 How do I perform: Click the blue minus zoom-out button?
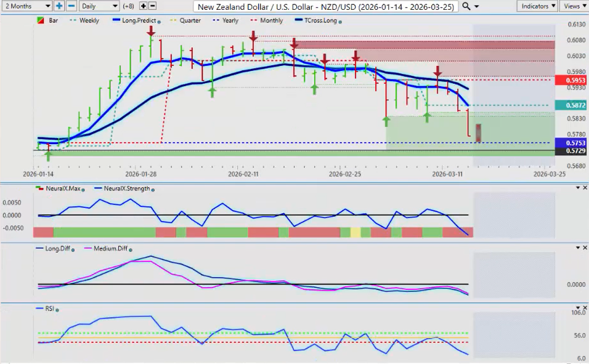(71, 6)
